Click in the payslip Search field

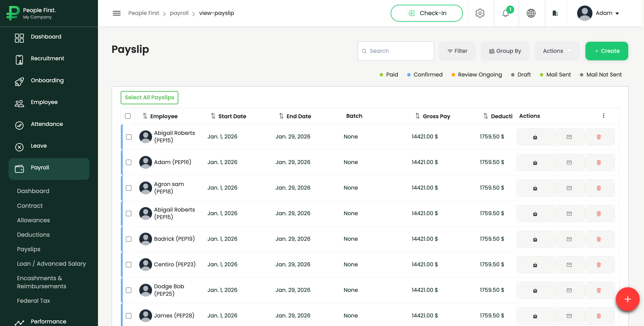pyautogui.click(x=396, y=51)
